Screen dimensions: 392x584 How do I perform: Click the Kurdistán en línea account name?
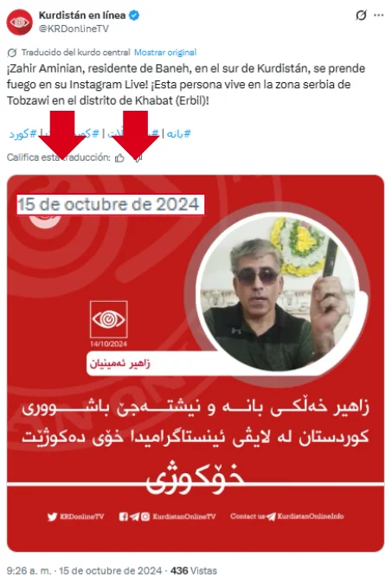click(x=82, y=16)
